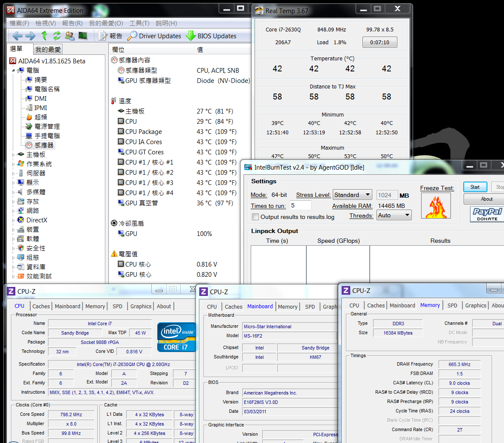Click the 0:07:10 timer button in Real Temp
The width and height of the screenshot is (504, 443).
click(x=379, y=43)
